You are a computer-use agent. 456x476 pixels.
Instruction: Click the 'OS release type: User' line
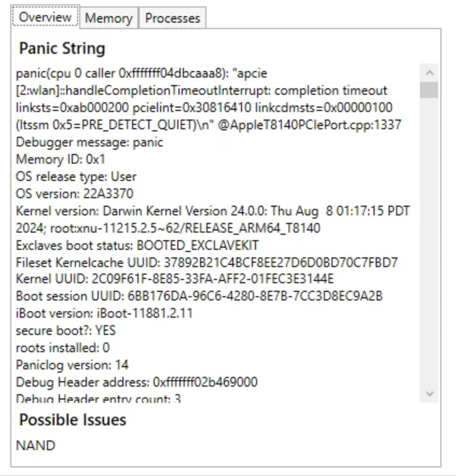pyautogui.click(x=76, y=177)
